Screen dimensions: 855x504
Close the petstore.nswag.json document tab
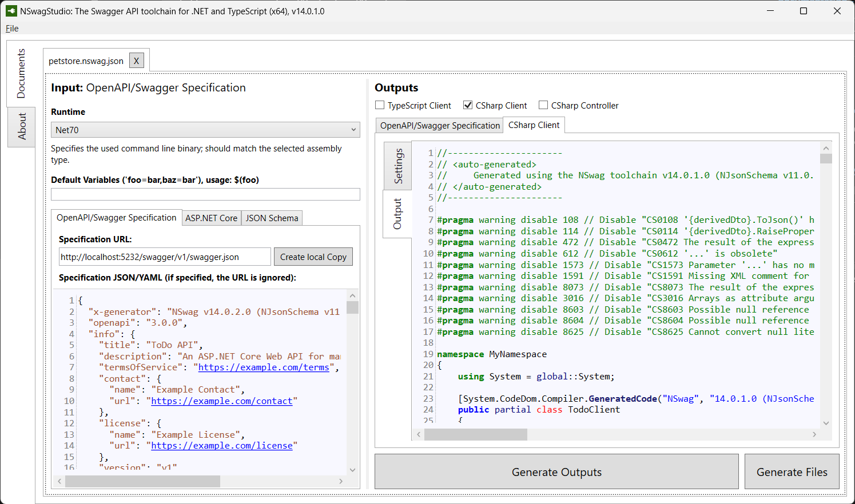click(136, 60)
